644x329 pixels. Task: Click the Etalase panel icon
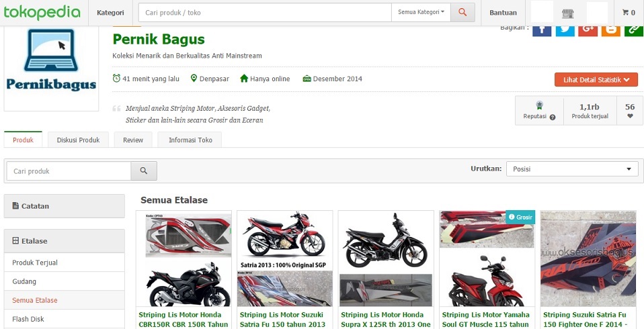15,241
